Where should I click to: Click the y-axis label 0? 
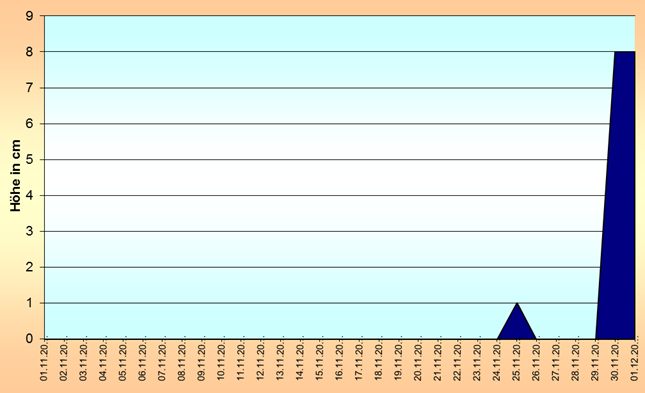tap(29, 339)
